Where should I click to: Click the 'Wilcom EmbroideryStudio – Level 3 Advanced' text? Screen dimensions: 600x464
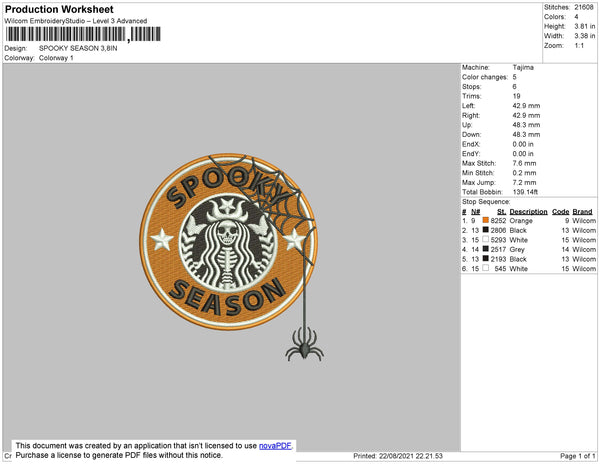point(76,21)
